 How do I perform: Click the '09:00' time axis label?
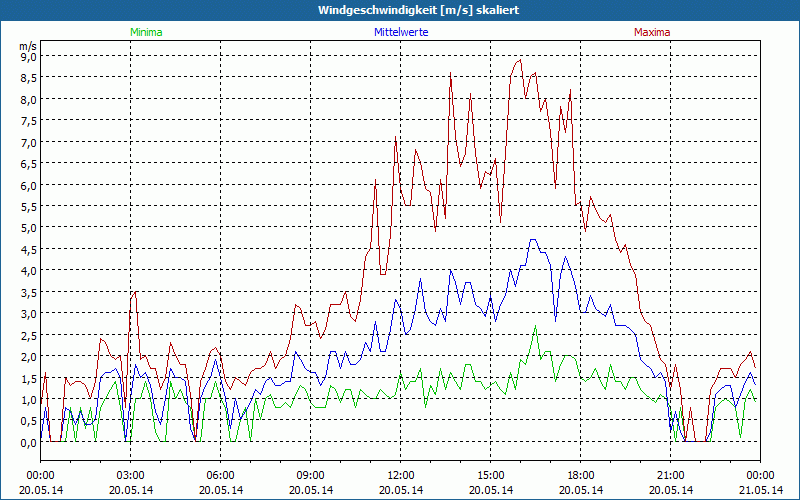click(x=311, y=476)
